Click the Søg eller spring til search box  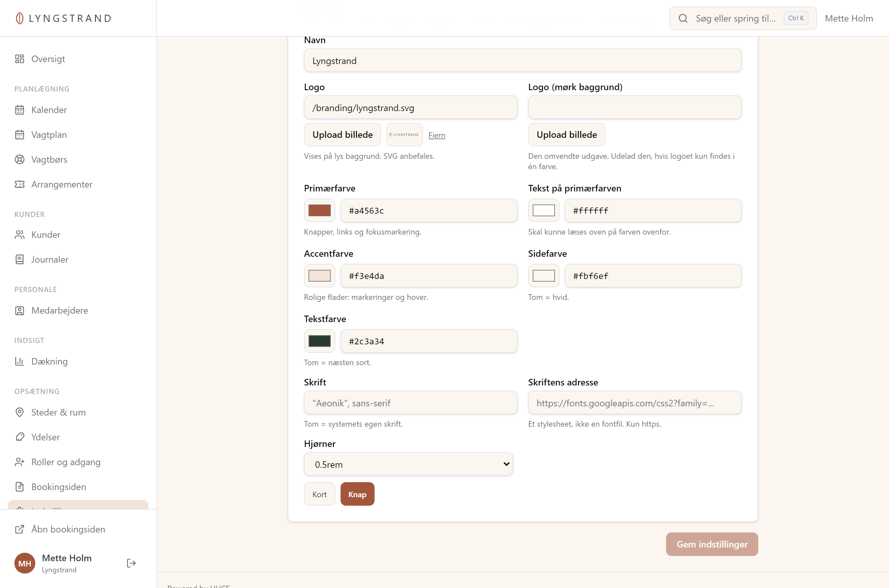(x=743, y=18)
